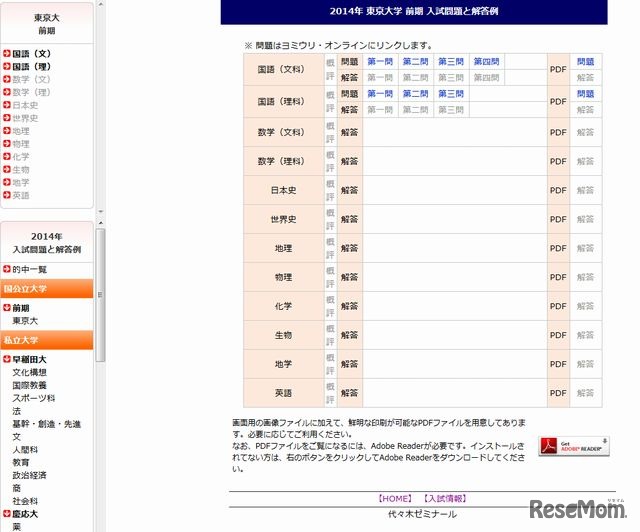Click 概評 cell for 数学(文科)

[x=330, y=132]
